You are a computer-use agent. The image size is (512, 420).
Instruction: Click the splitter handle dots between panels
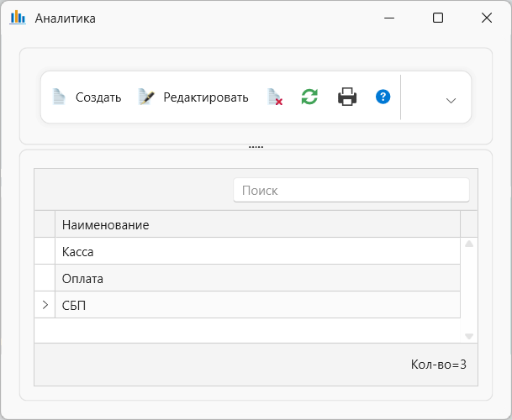click(x=256, y=147)
